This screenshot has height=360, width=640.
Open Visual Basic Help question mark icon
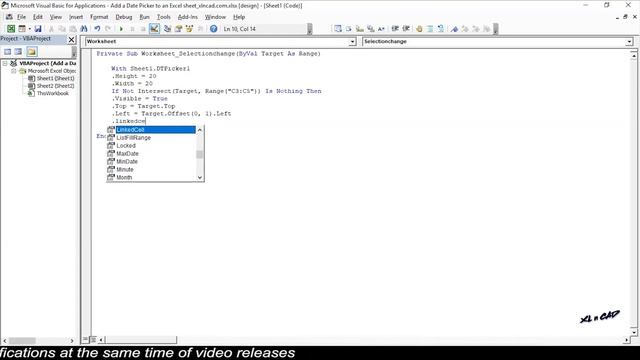(213, 29)
